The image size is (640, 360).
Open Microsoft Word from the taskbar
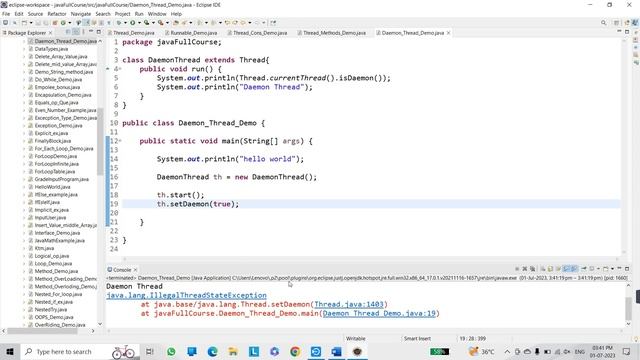336,351
